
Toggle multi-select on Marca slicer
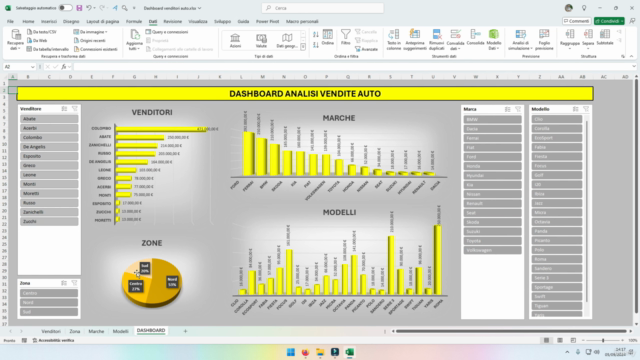[507, 109]
